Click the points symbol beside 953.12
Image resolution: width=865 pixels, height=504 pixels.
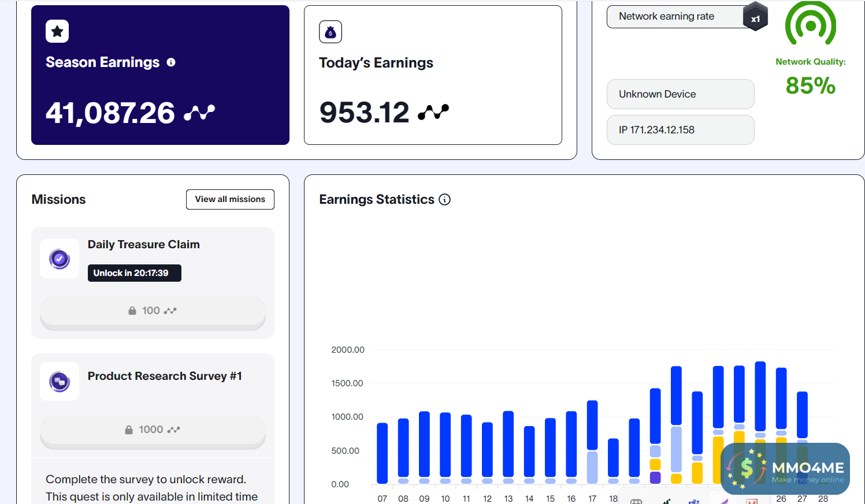[433, 112]
